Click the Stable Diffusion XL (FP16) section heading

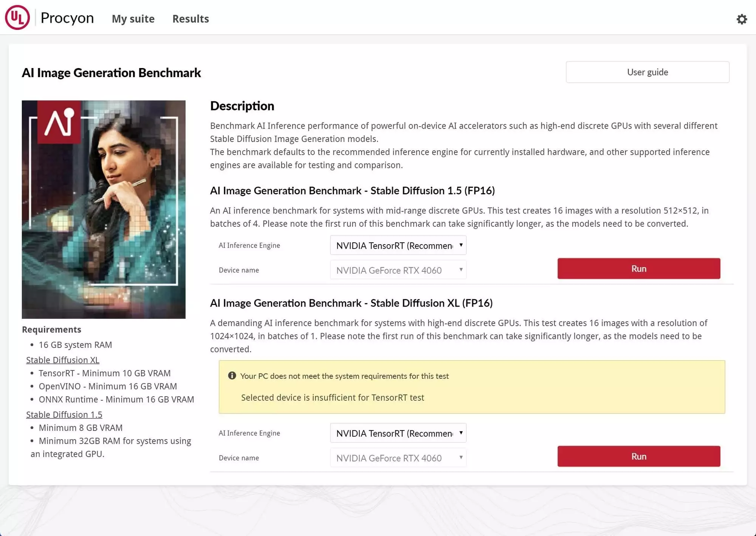click(351, 303)
